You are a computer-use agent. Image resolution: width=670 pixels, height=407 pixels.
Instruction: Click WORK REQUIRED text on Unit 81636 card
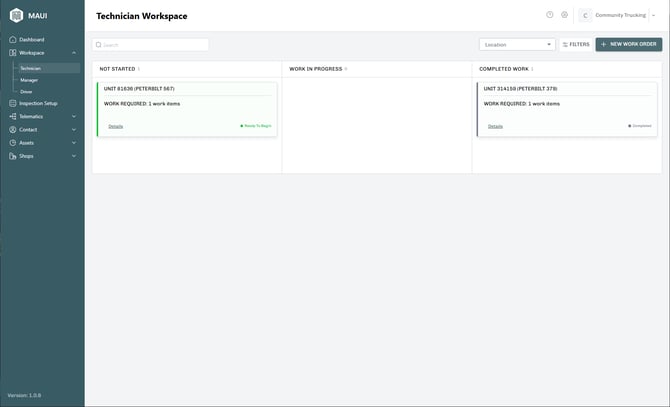142,104
